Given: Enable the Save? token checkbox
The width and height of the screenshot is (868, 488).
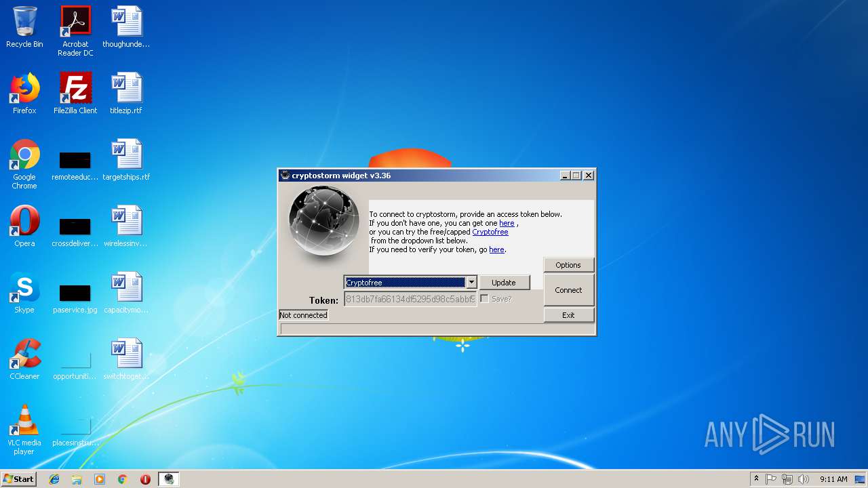Looking at the screenshot, I should click(x=484, y=299).
